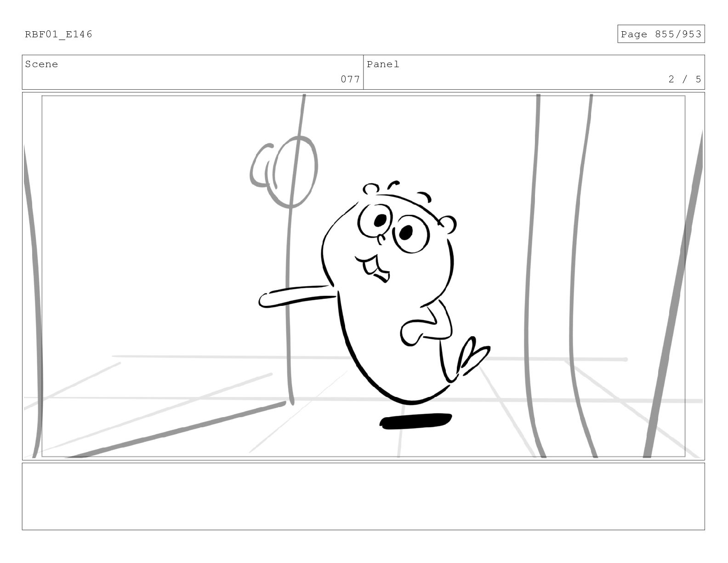Click the Scene label text

(41, 64)
